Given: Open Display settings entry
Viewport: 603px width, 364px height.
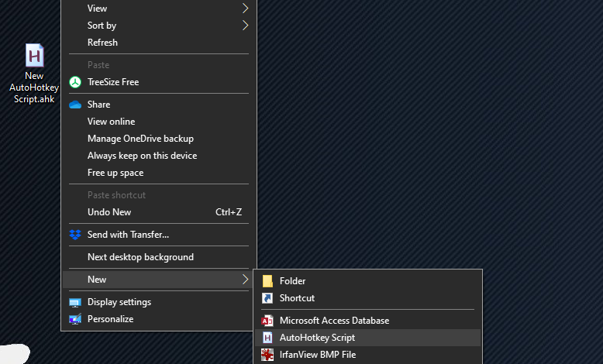Looking at the screenshot, I should 159,302.
